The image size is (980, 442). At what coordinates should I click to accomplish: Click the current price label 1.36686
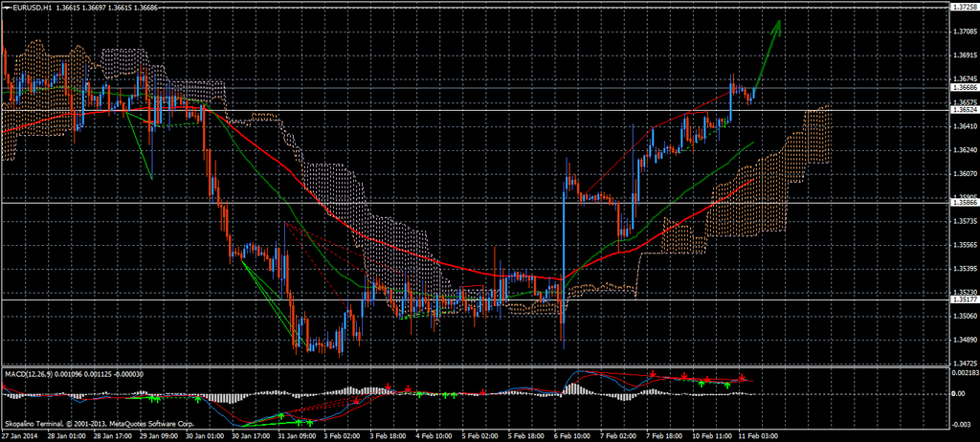click(x=965, y=88)
